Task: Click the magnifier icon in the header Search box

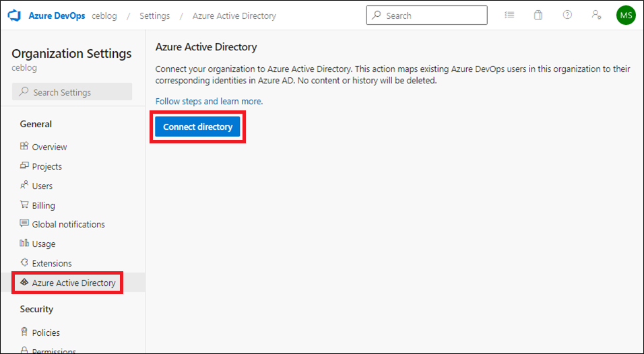Action: [x=376, y=15]
